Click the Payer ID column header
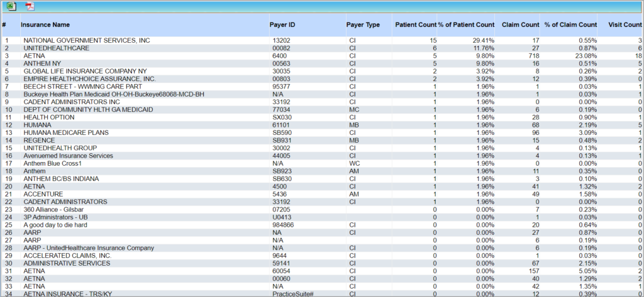This screenshot has width=644, height=297. pyautogui.click(x=282, y=25)
